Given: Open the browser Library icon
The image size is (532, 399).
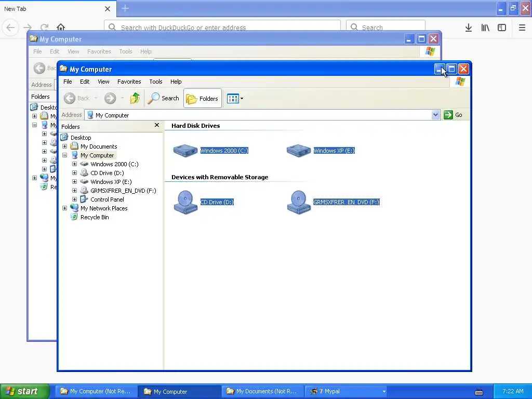Looking at the screenshot, I should [485, 28].
